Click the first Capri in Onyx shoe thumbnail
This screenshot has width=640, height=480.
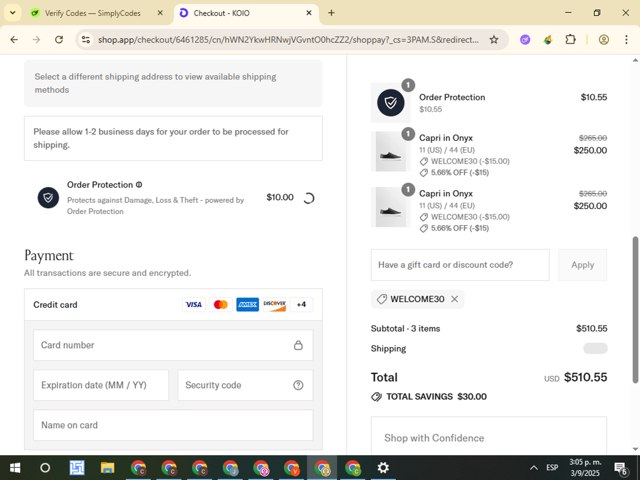tap(391, 151)
